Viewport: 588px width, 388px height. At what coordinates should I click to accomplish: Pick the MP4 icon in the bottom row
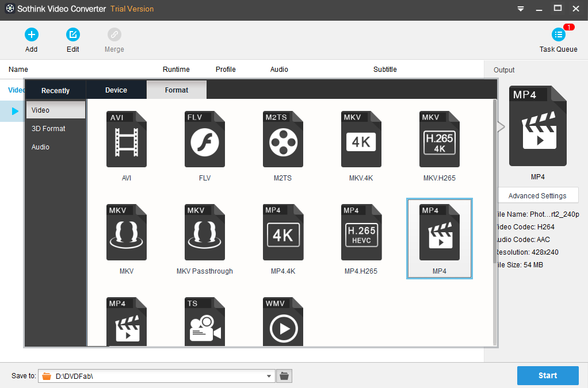[x=127, y=322]
